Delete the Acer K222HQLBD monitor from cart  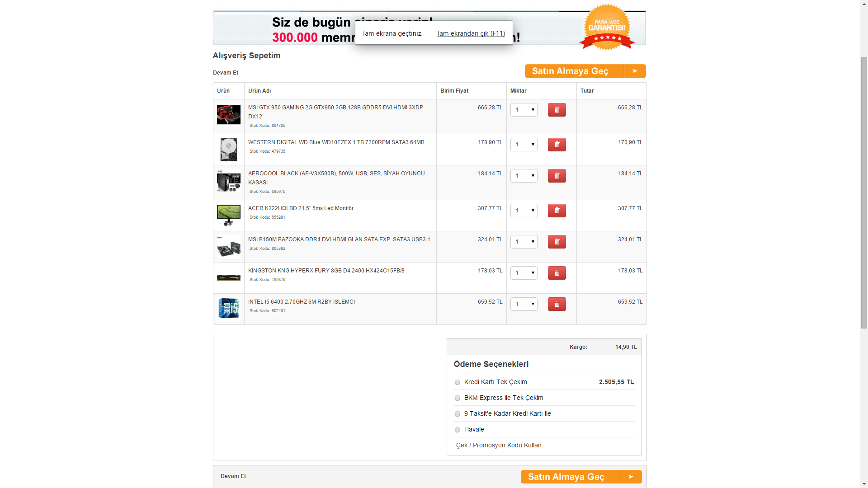pos(557,211)
